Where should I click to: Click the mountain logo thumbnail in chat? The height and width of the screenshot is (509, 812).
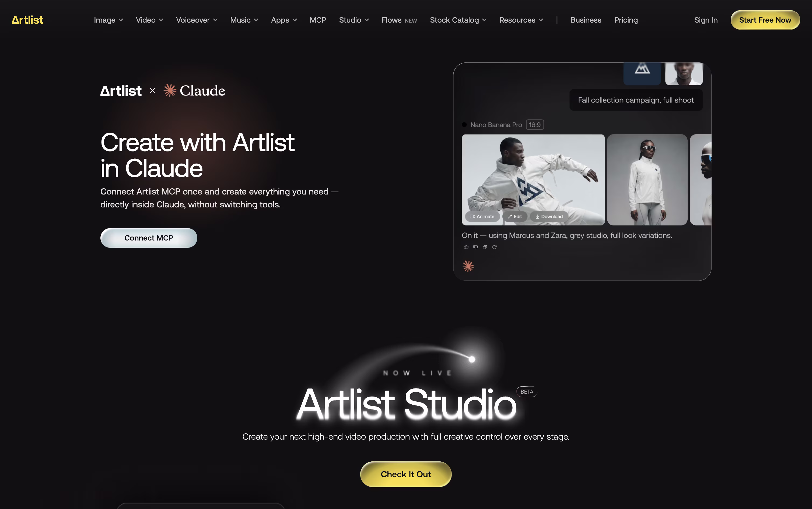[642, 74]
